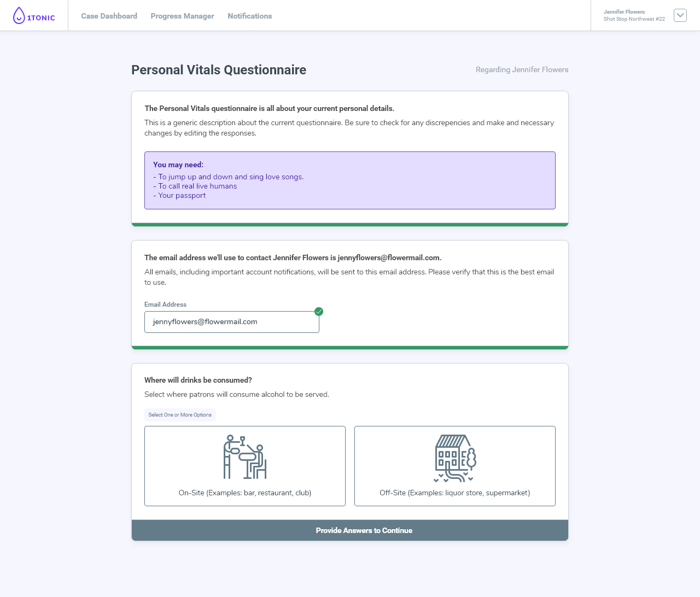Click the 1TONIC brand name text
Image resolution: width=700 pixels, height=597 pixels.
(x=41, y=17)
